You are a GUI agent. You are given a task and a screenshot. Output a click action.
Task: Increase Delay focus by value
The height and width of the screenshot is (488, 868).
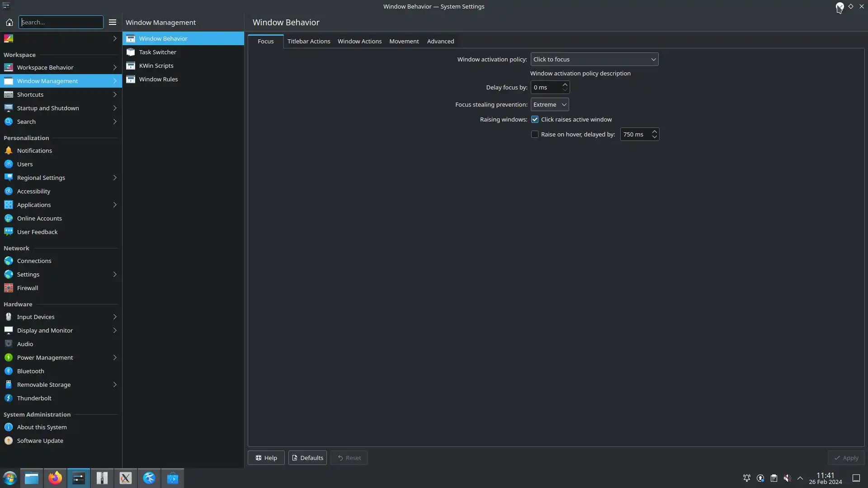pyautogui.click(x=565, y=84)
